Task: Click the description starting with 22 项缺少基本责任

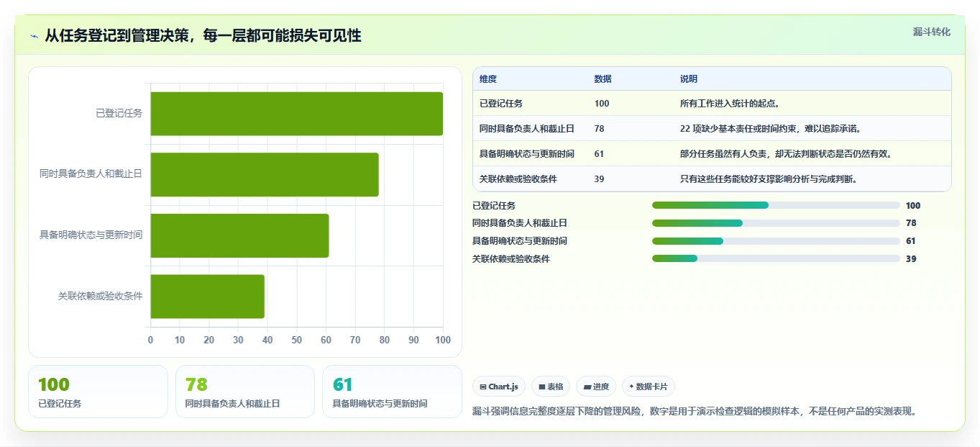Action: 812,128
